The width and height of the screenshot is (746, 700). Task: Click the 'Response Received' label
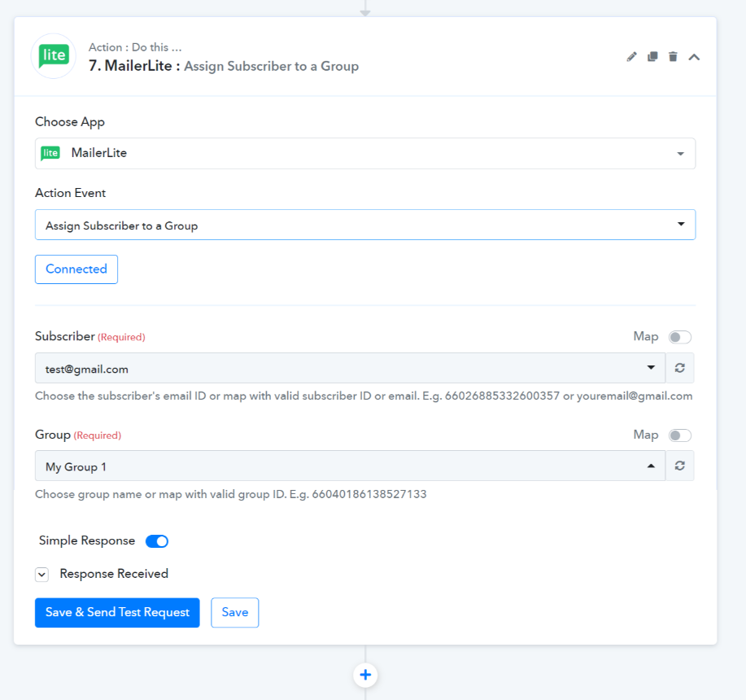coord(114,574)
